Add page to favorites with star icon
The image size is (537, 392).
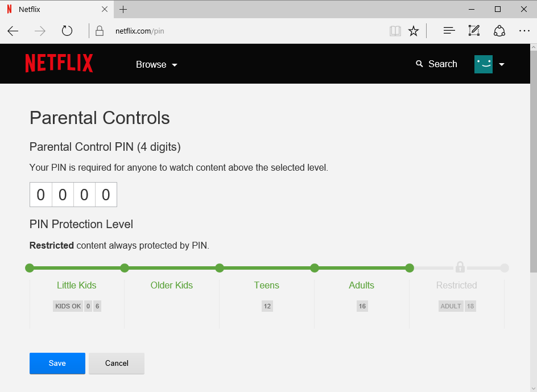coord(414,31)
